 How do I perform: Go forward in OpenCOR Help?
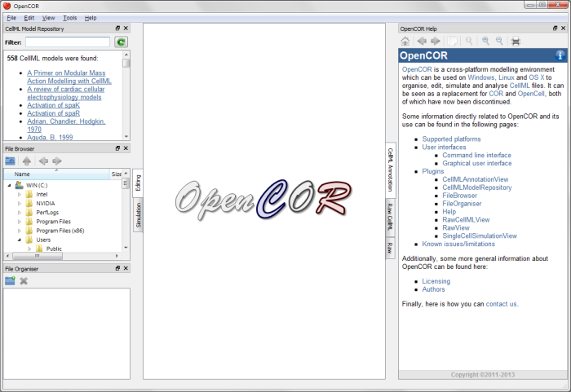435,41
